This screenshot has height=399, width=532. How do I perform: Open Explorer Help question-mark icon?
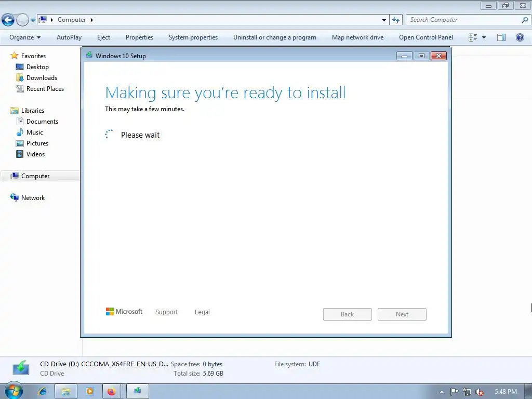pyautogui.click(x=520, y=37)
